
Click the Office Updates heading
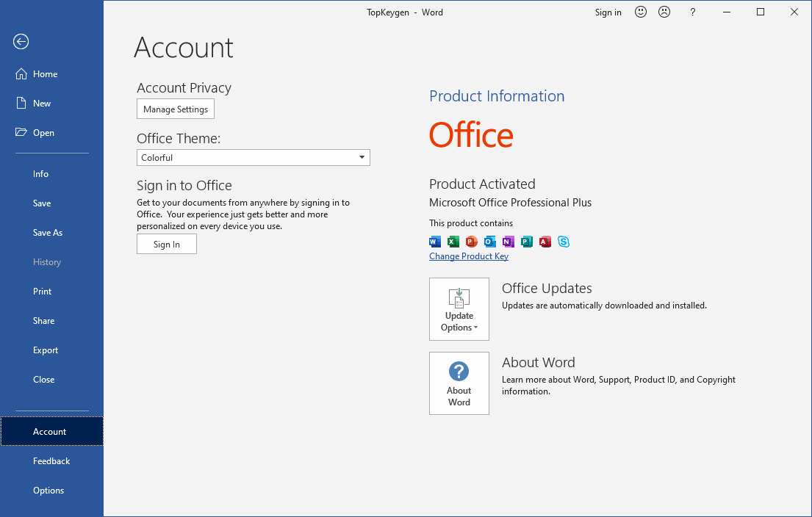click(x=546, y=289)
